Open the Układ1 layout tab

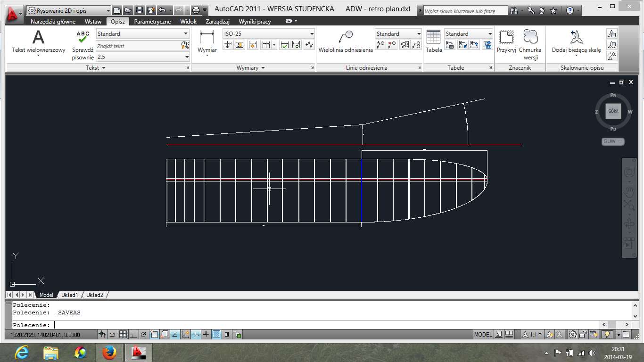coord(69,295)
